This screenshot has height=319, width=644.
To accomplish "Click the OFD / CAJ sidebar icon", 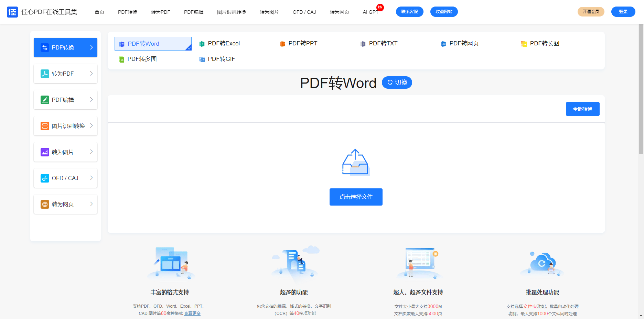I will tap(45, 178).
